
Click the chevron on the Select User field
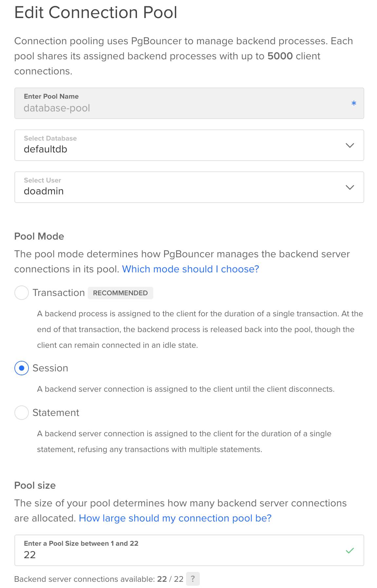350,187
